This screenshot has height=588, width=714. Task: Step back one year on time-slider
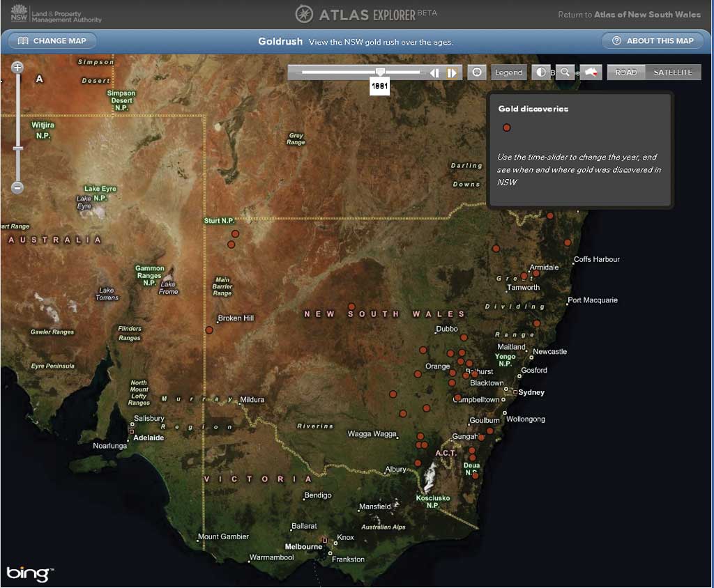coord(434,73)
